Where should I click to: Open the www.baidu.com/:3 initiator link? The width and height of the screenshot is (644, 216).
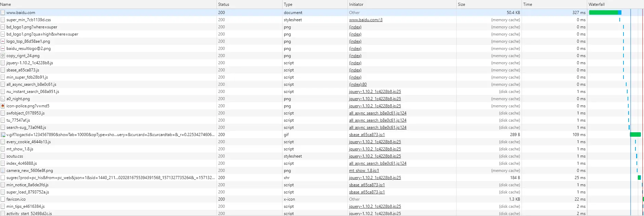click(x=366, y=20)
